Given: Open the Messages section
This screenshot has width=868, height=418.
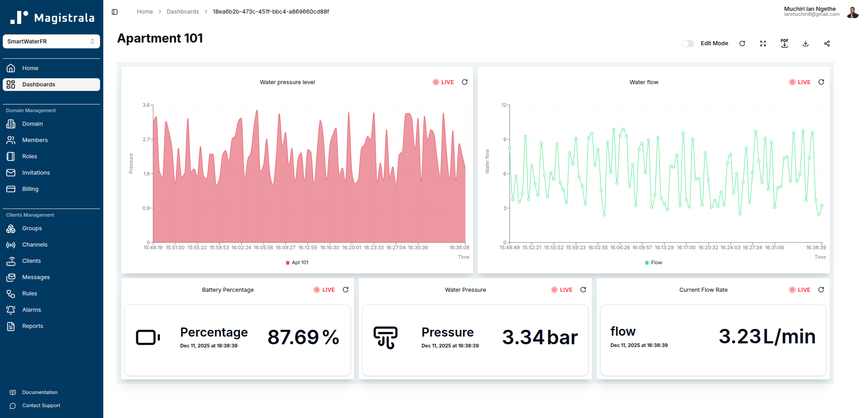Looking at the screenshot, I should (36, 277).
